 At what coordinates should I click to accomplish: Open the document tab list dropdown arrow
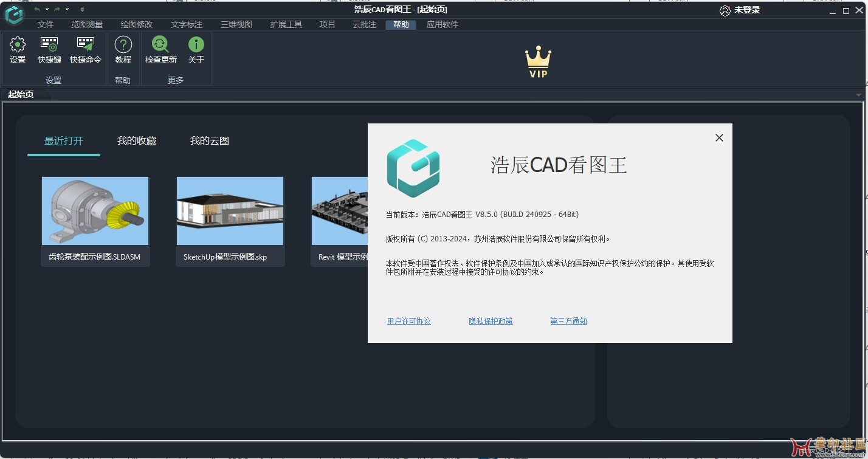coord(858,95)
